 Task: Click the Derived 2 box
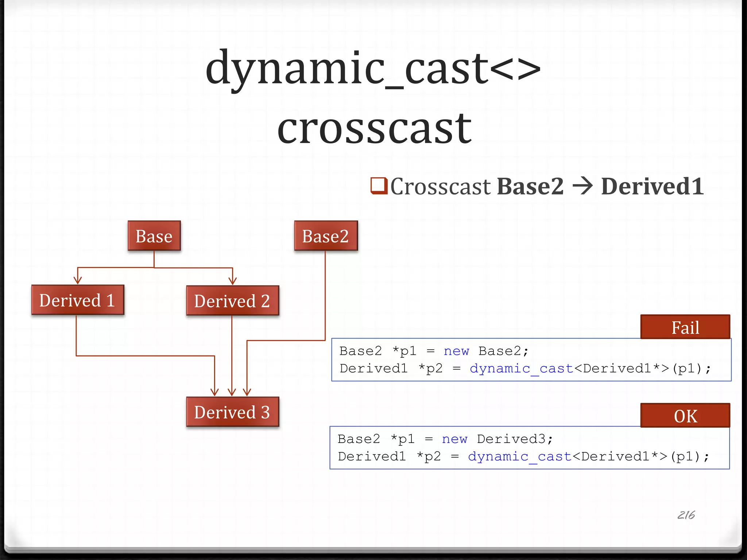pos(232,301)
